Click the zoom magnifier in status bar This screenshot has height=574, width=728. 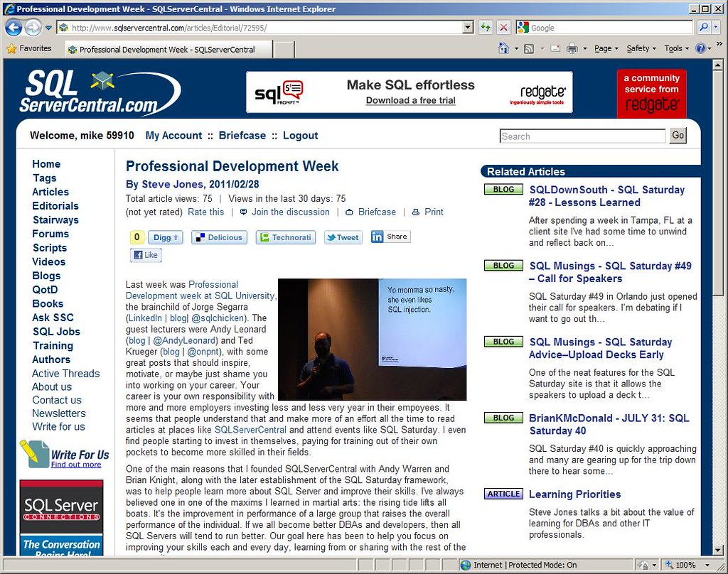(x=668, y=565)
